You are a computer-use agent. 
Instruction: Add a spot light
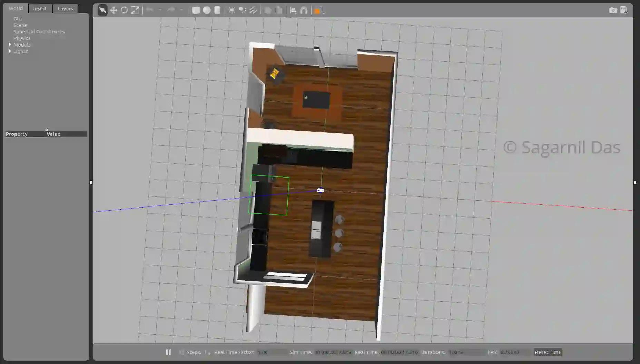(243, 10)
